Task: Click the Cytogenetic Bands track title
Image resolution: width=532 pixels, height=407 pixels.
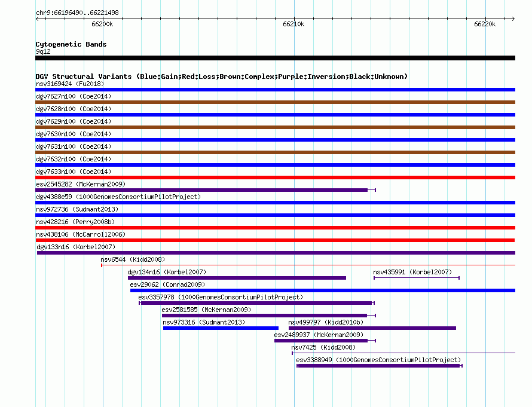Action: click(x=71, y=44)
